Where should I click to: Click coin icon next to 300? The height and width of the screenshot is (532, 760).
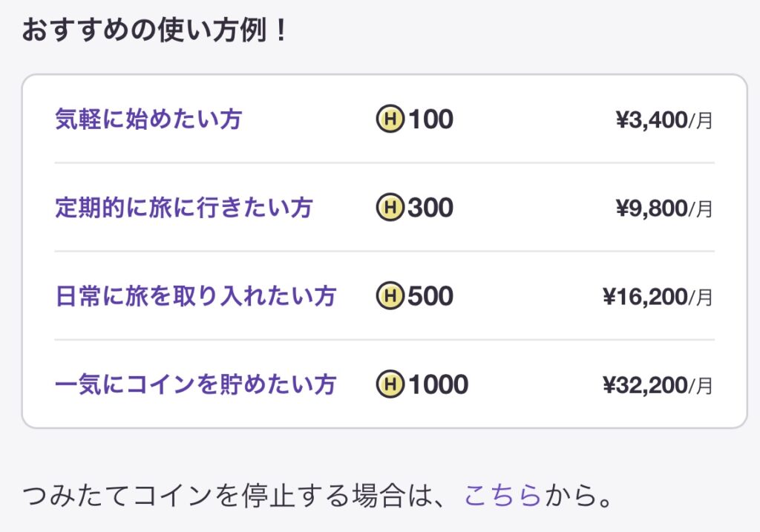click(x=390, y=207)
